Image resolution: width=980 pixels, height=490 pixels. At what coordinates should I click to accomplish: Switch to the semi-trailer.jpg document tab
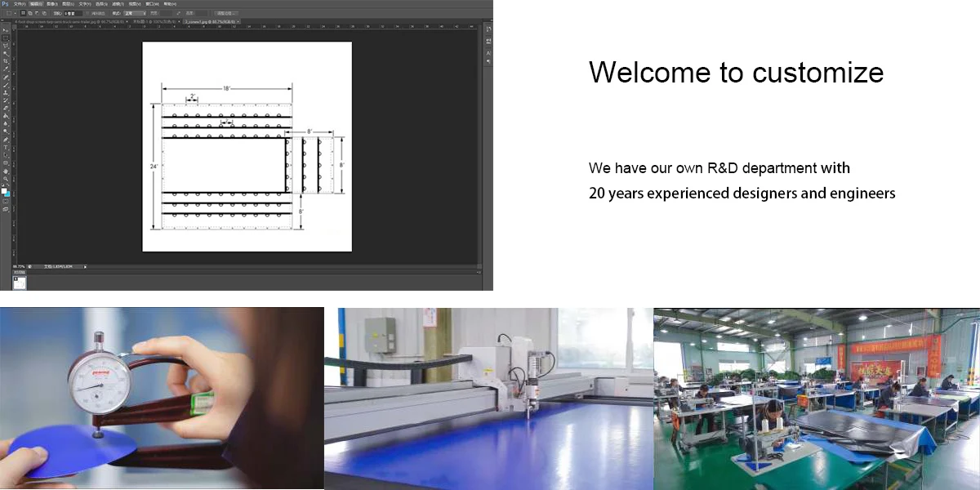pyautogui.click(x=72, y=21)
